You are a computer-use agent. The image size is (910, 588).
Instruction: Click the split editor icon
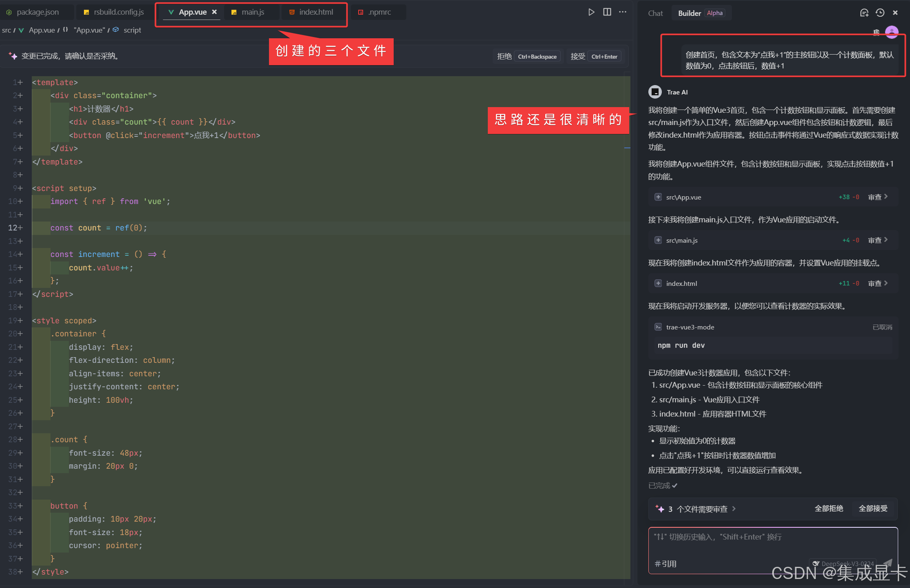click(x=607, y=12)
